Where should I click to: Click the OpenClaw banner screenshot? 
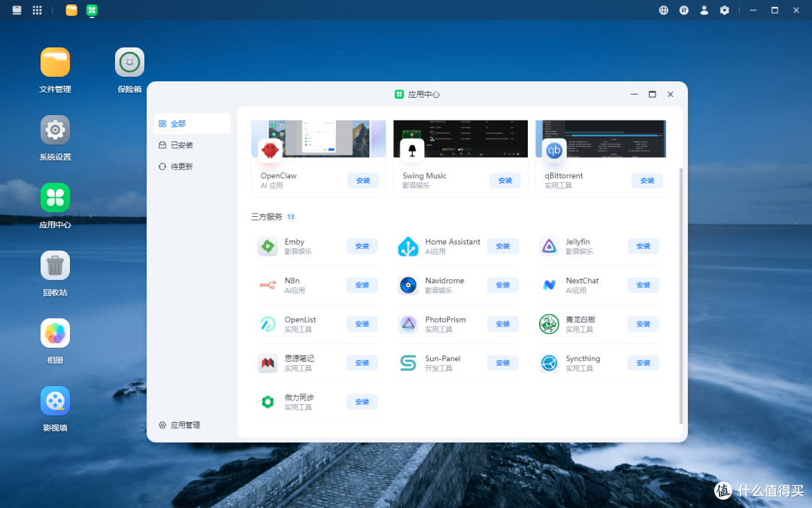(x=319, y=138)
